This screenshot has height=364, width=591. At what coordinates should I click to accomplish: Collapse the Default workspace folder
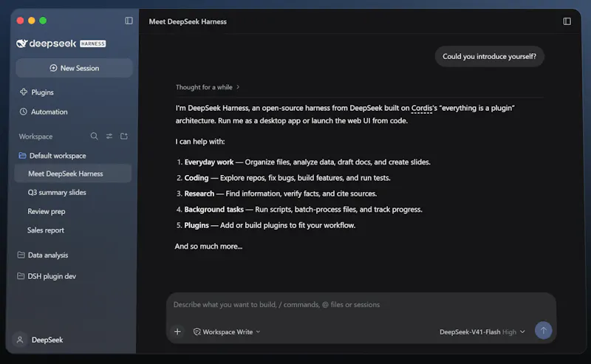point(52,156)
